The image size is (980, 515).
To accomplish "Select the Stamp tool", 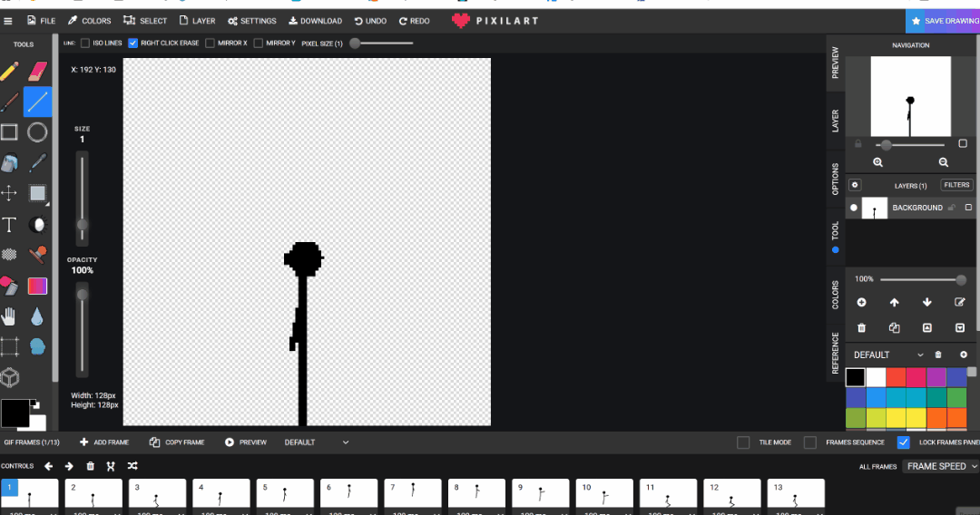I will pyautogui.click(x=37, y=255).
